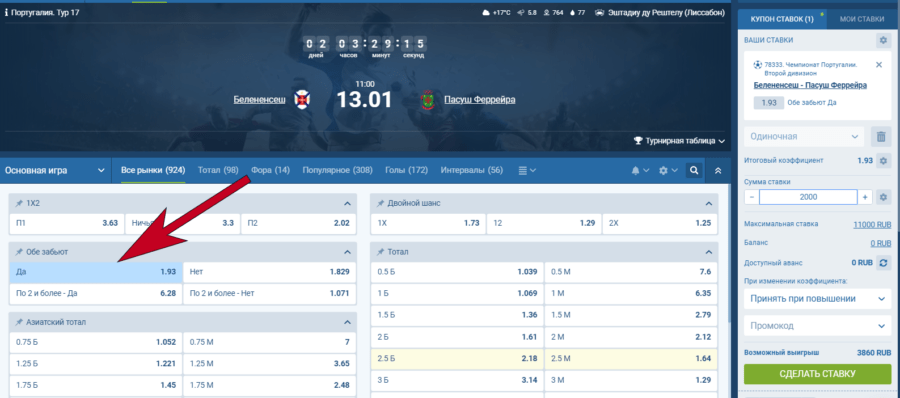The width and height of the screenshot is (900, 398).
Task: Collapse all markets double-chevron icon
Action: (718, 171)
